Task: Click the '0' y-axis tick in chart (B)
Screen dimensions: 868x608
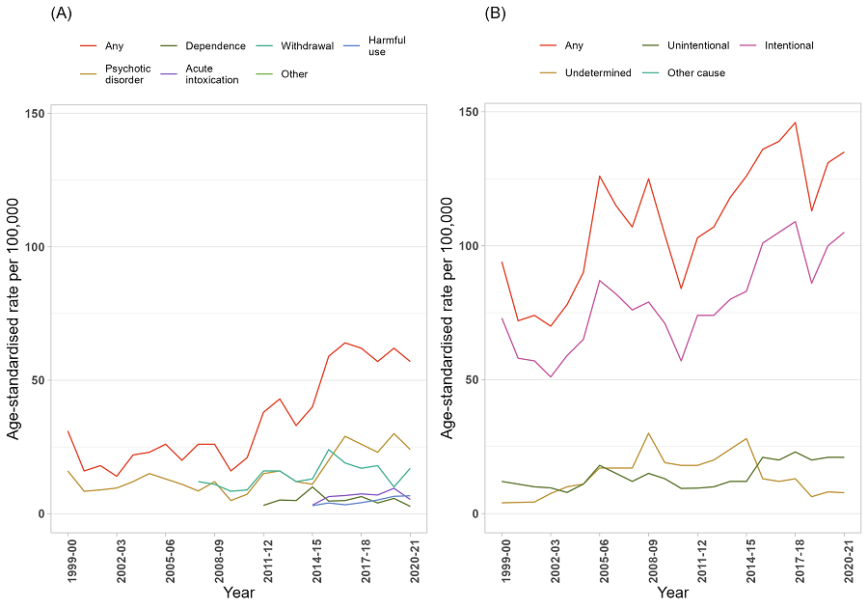Action: (475, 513)
